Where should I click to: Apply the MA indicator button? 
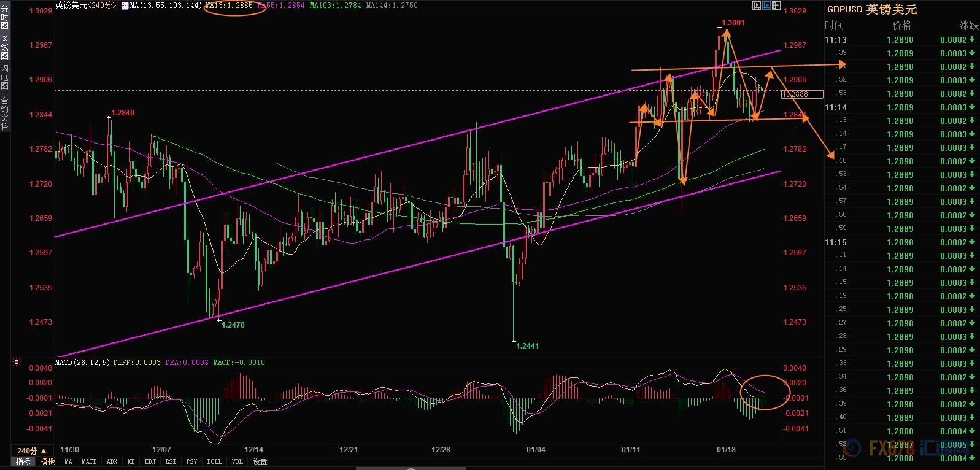click(x=68, y=461)
